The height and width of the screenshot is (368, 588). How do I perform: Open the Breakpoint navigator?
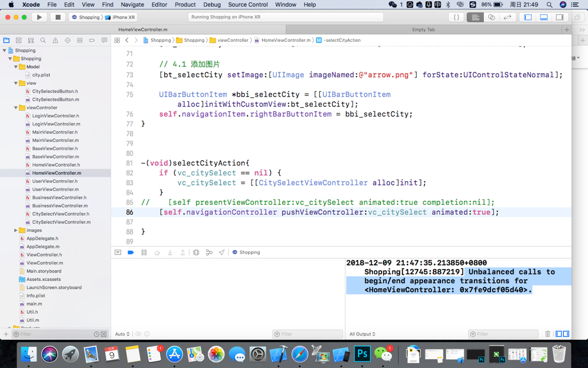pyautogui.click(x=92, y=40)
